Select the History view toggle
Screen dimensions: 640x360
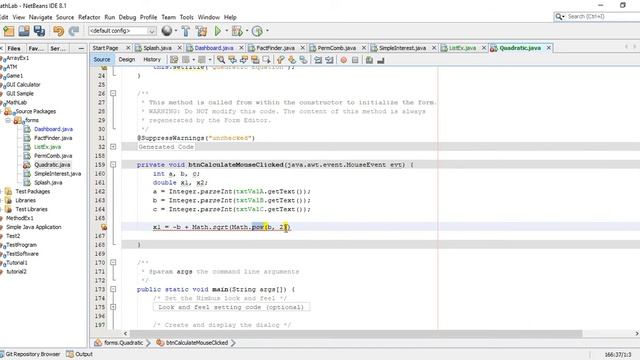pos(152,60)
